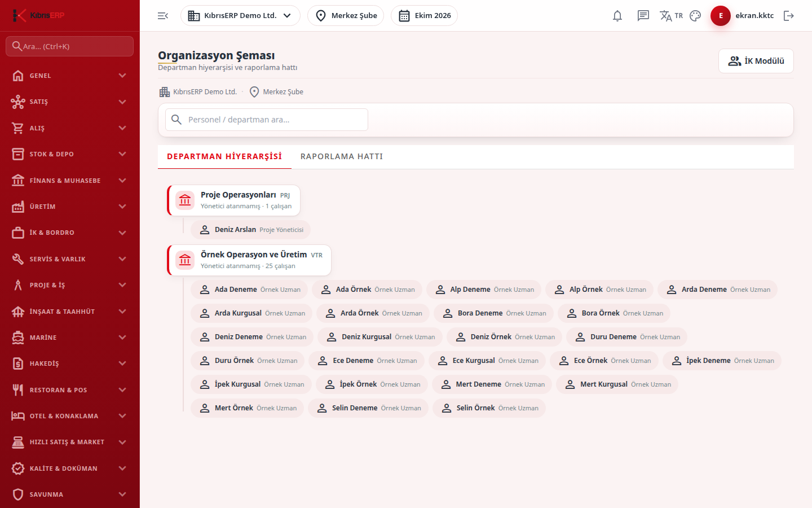Click the person icon beside Deniz Arslan
The image size is (812, 508).
(205, 230)
